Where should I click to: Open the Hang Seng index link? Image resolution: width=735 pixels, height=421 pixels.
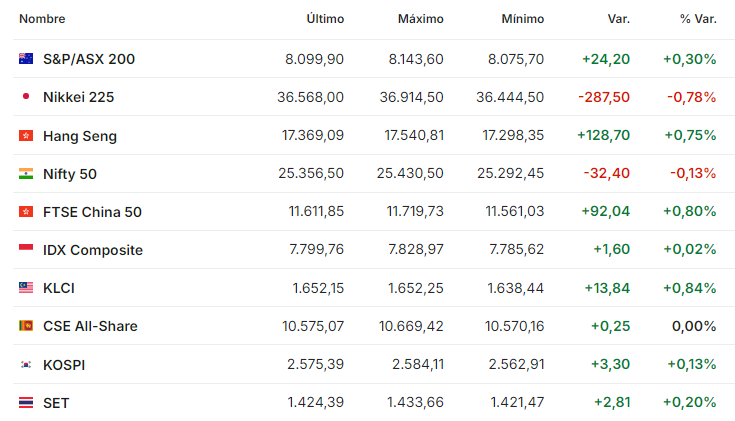tap(80, 136)
